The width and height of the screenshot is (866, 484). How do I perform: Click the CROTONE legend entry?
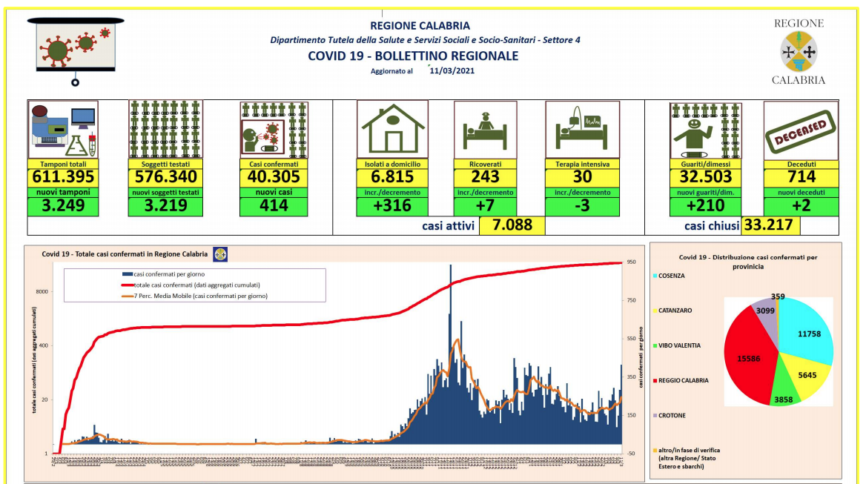coord(672,414)
